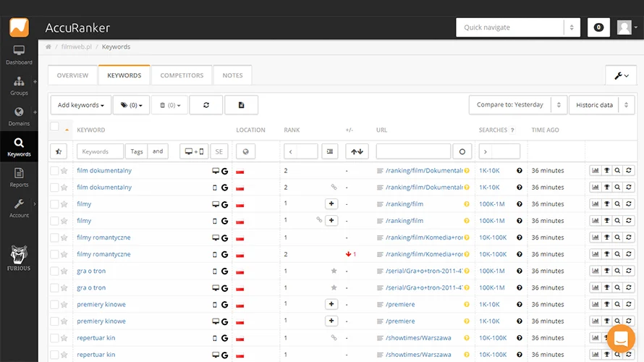Open the Historic data dropdown
The image size is (644, 362).
point(602,105)
